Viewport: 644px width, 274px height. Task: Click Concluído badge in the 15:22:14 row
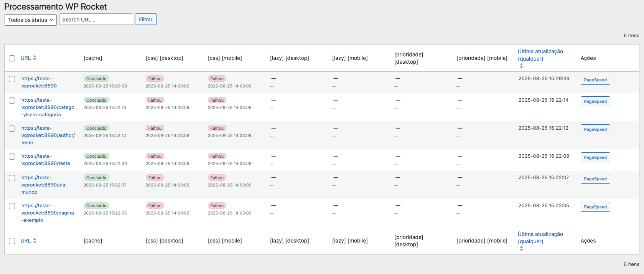click(96, 100)
